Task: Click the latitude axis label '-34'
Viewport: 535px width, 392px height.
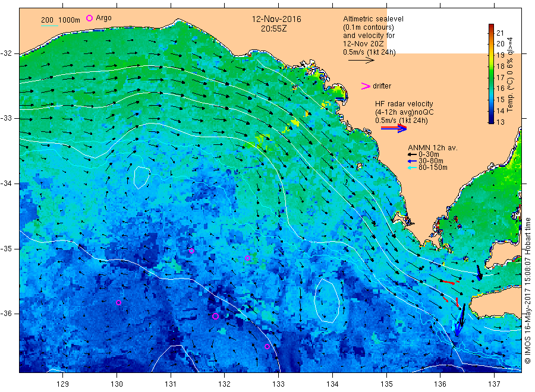Action: pyautogui.click(x=6, y=184)
